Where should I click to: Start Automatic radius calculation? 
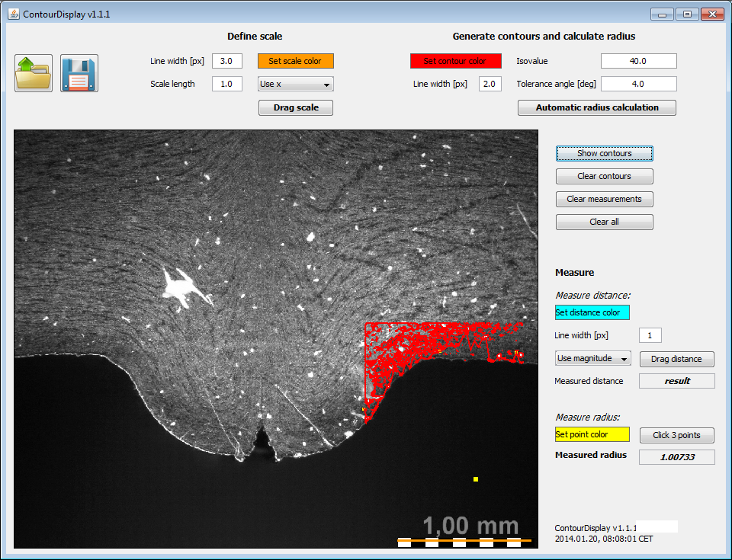tap(596, 107)
